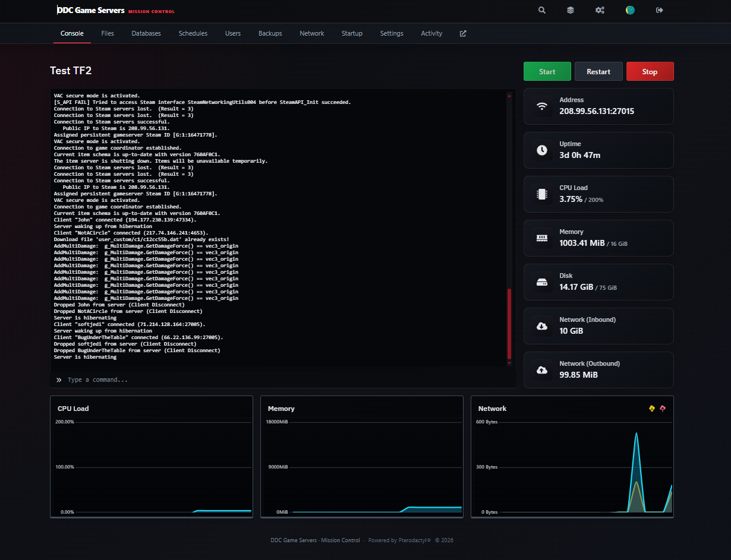Restart the server
The height and width of the screenshot is (560, 731).
[x=598, y=71]
